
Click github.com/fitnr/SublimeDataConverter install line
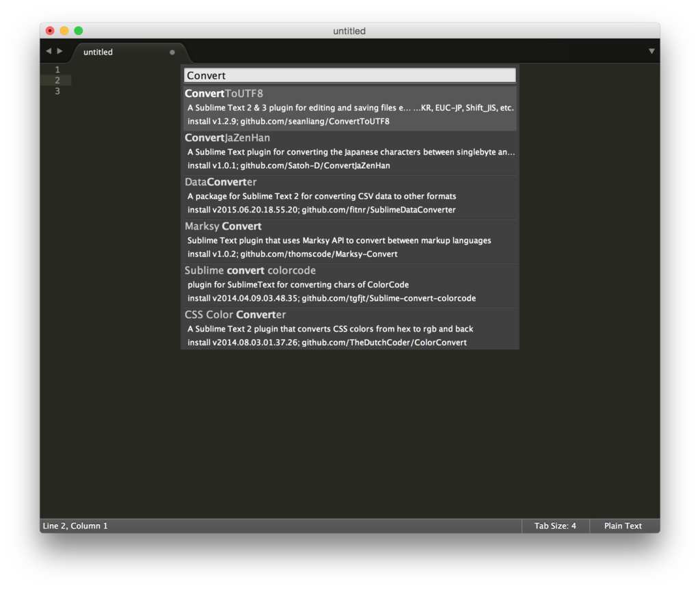[321, 209]
